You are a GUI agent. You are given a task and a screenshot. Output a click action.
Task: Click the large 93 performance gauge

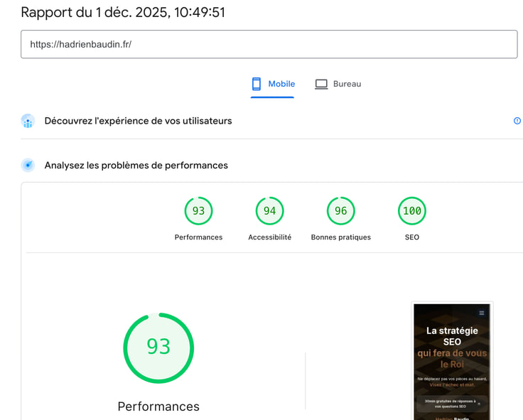(x=158, y=348)
